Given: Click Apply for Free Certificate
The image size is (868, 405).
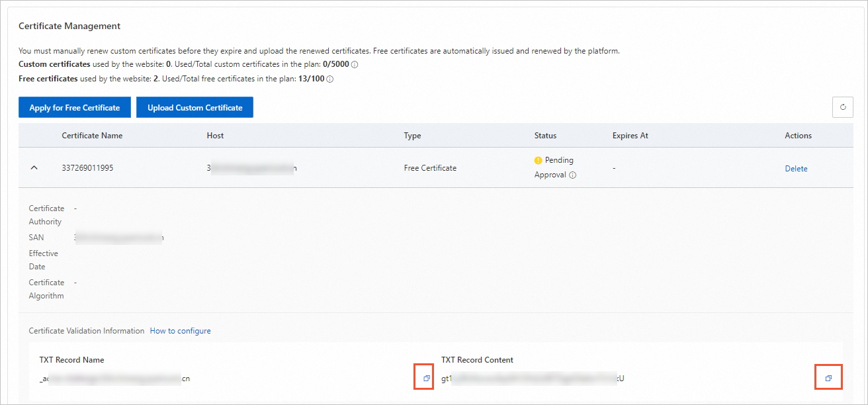Looking at the screenshot, I should pyautogui.click(x=74, y=107).
